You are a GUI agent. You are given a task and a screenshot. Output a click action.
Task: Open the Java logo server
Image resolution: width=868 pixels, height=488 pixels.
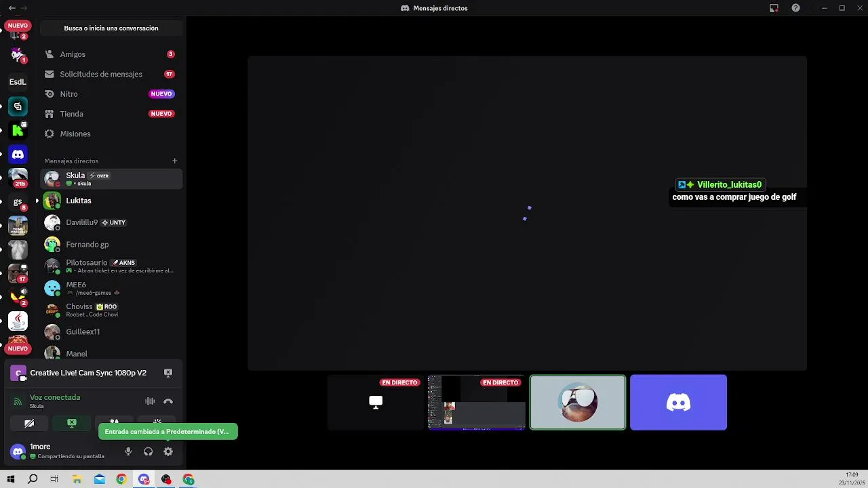click(18, 321)
